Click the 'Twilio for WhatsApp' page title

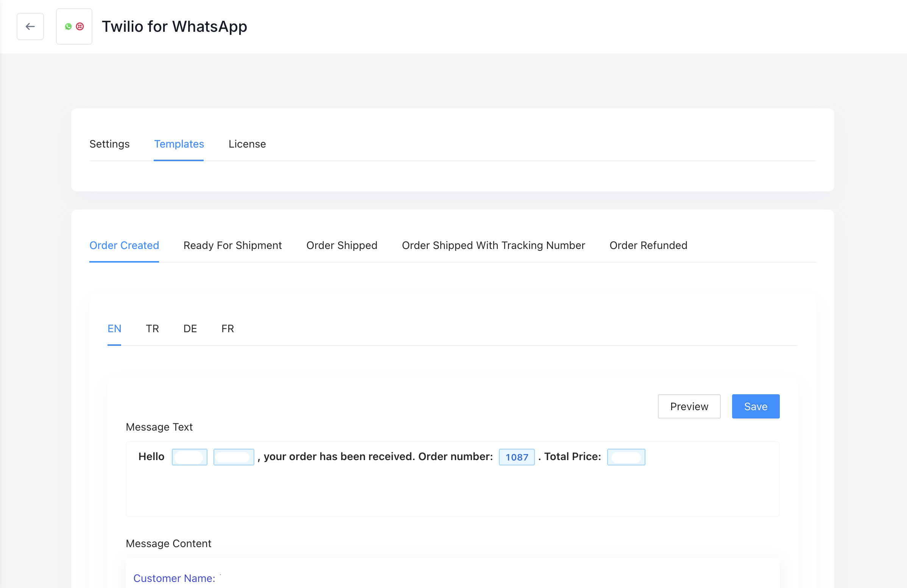point(174,26)
